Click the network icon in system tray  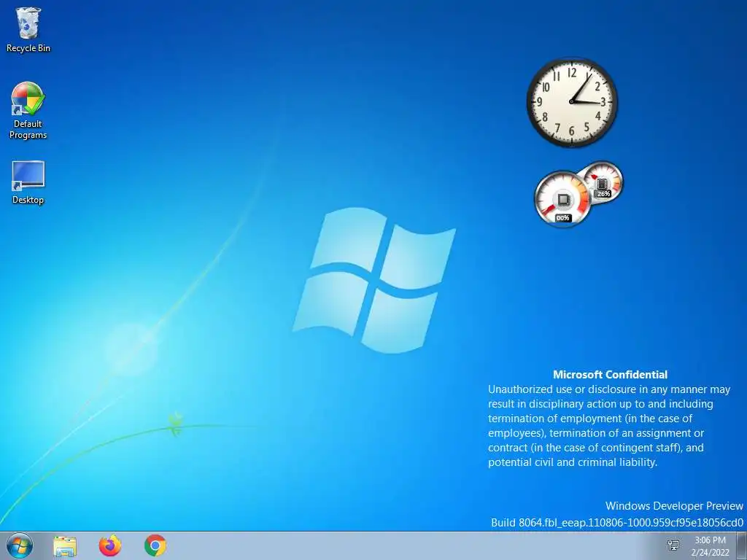tap(673, 545)
